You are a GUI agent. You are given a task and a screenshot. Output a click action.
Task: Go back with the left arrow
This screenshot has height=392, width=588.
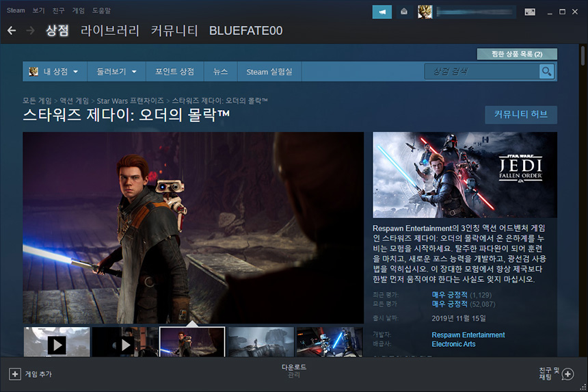coord(12,30)
